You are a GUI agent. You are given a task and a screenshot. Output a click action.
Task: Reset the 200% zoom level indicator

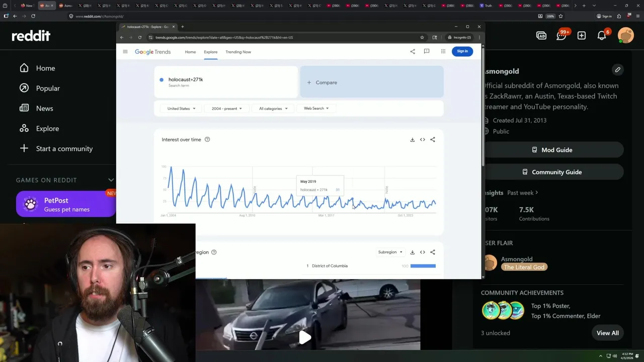coord(550,16)
